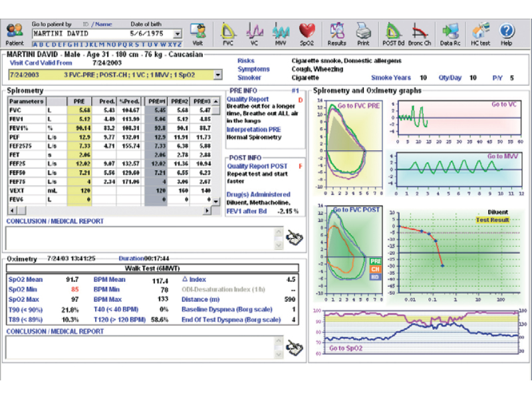
Task: Select the PRE#1 column header
Action: (156, 101)
